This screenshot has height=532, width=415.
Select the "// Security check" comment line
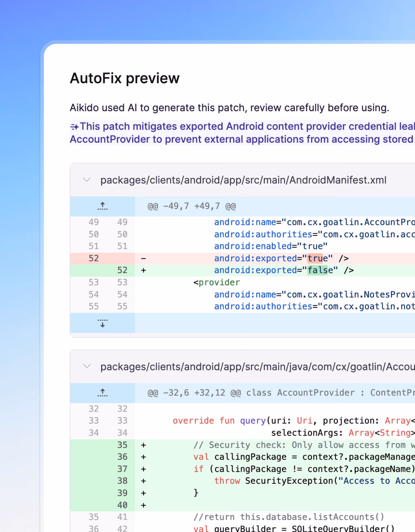click(304, 445)
